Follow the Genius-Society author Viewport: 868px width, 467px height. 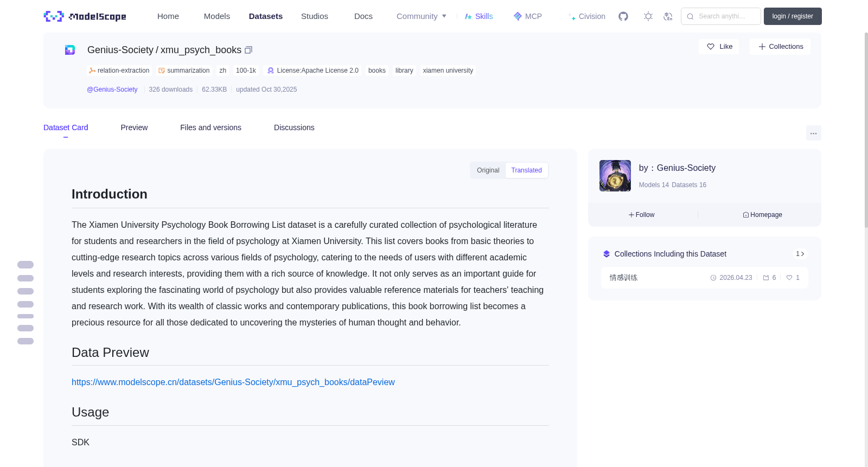tap(642, 215)
